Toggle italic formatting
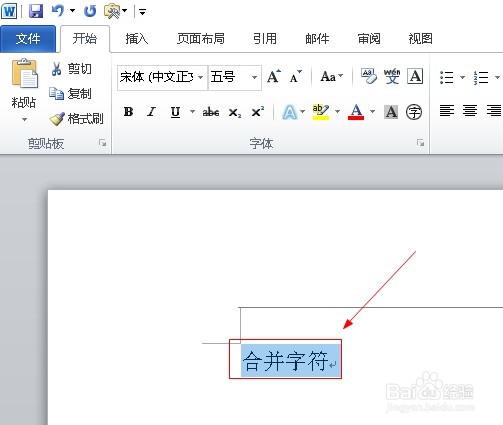 tap(152, 112)
